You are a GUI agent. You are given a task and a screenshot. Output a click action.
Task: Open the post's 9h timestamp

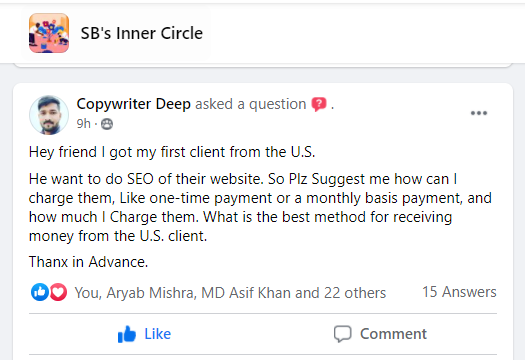tap(84, 124)
